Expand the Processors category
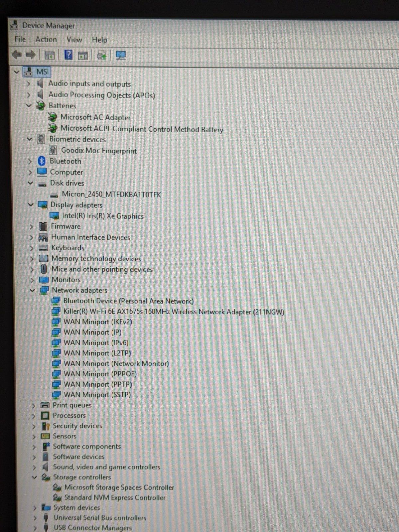Viewport: 399px width, 532px height. pyautogui.click(x=34, y=416)
